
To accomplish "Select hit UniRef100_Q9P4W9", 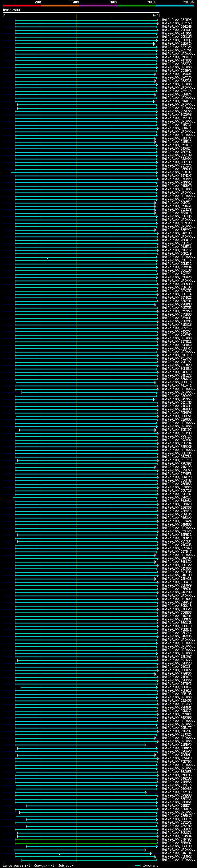I will 176,30.
